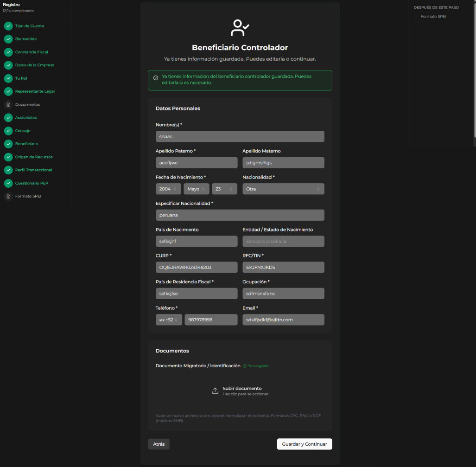Click the Entidad / Estado de Nacimiento field
Viewport: 476px width, 467px height.
[x=283, y=241]
